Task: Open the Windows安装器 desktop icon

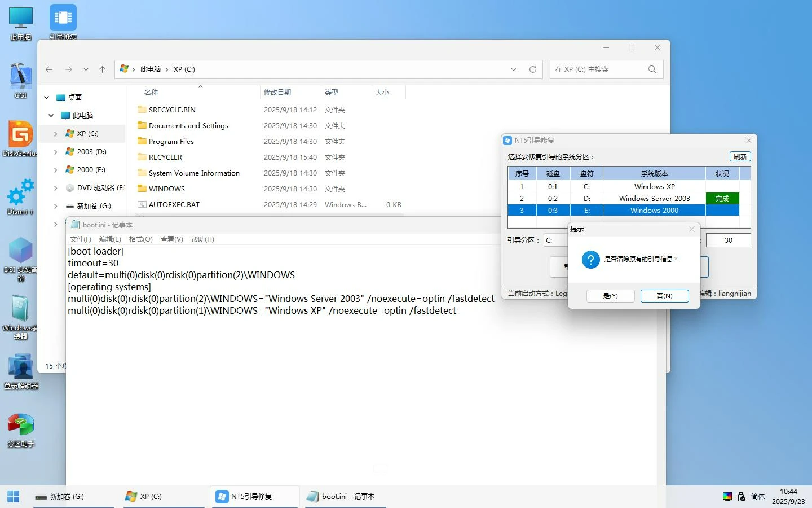Action: (x=21, y=317)
